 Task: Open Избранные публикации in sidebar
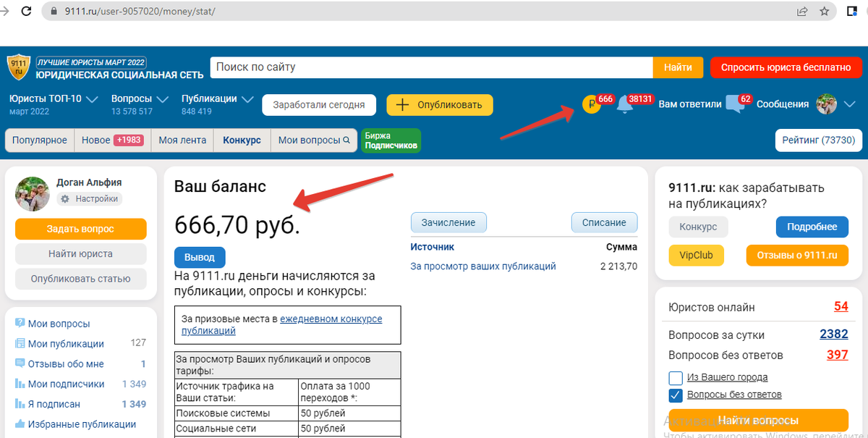pyautogui.click(x=82, y=424)
